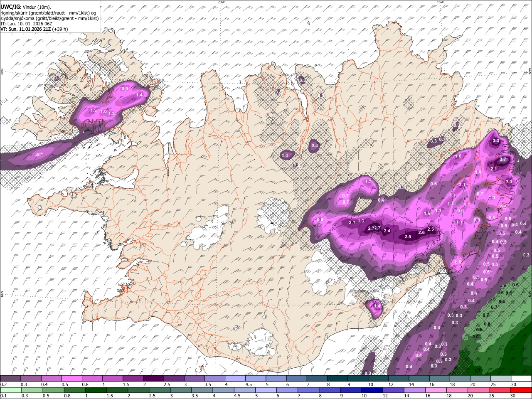This screenshot has width=532, height=399.
Task: Click the slydda/snjókoma legend description line
Action: click(x=49, y=18)
